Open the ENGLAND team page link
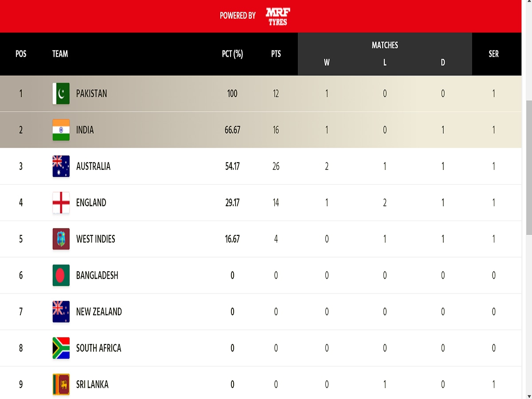The width and height of the screenshot is (532, 399). [91, 203]
